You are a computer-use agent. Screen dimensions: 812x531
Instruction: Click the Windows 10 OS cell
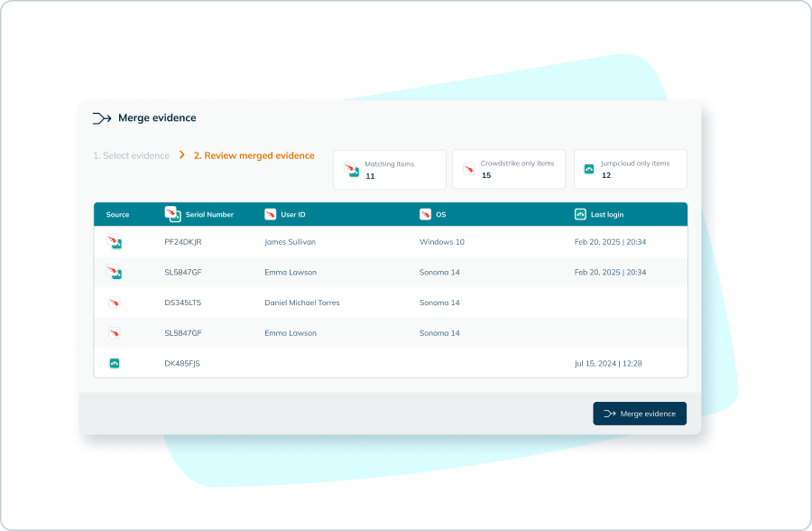pos(442,242)
